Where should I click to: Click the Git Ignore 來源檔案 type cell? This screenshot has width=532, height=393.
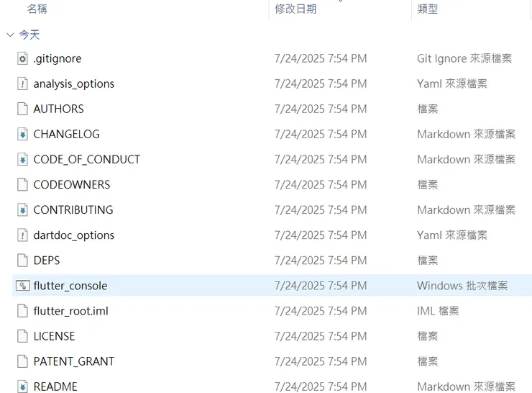coord(464,58)
